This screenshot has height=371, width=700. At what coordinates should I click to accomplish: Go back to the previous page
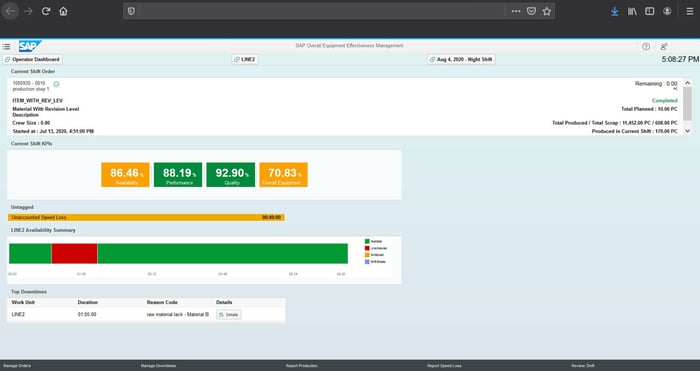(x=10, y=11)
